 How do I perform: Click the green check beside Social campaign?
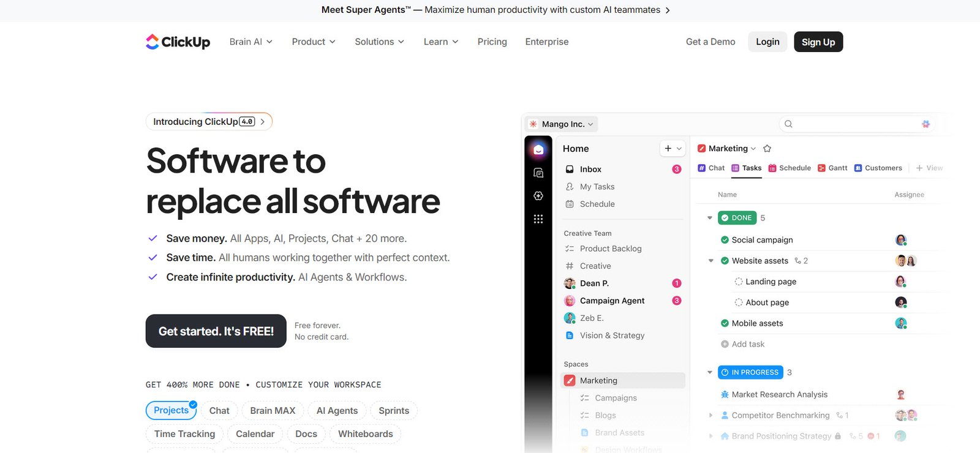click(725, 240)
